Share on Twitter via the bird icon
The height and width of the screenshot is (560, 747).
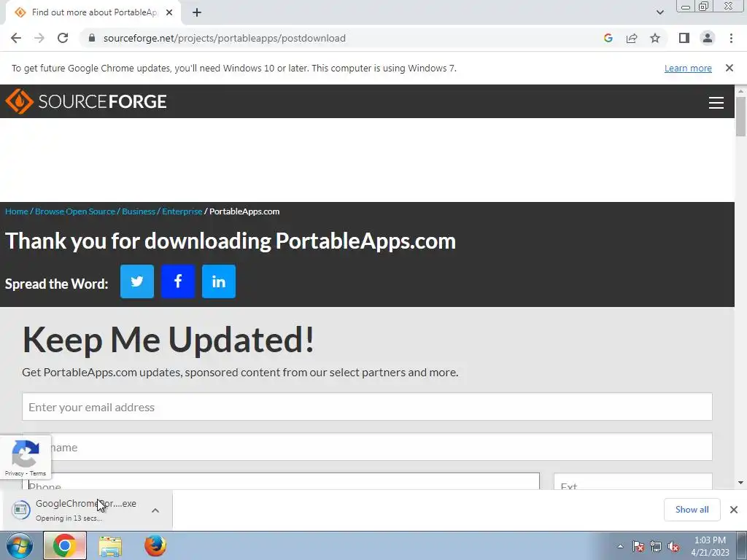click(137, 281)
